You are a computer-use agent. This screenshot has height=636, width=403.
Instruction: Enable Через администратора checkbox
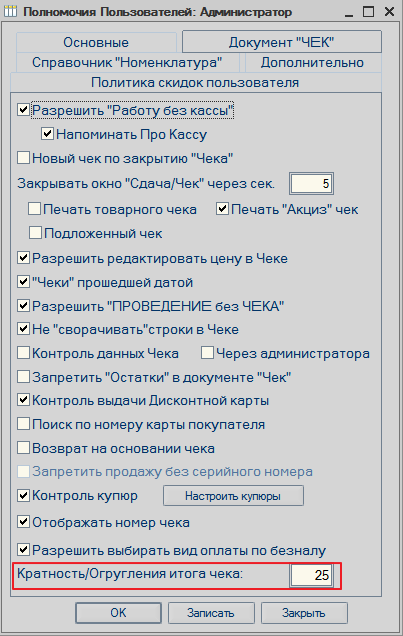point(207,353)
